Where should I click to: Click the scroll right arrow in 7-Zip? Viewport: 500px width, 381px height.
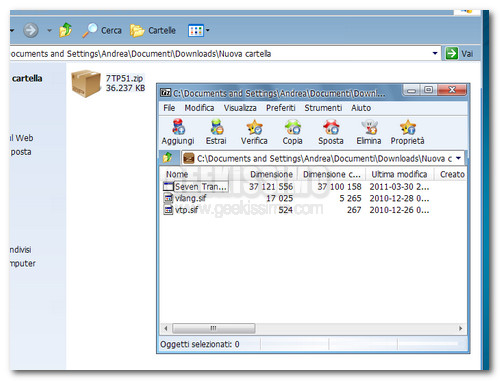[x=461, y=328]
